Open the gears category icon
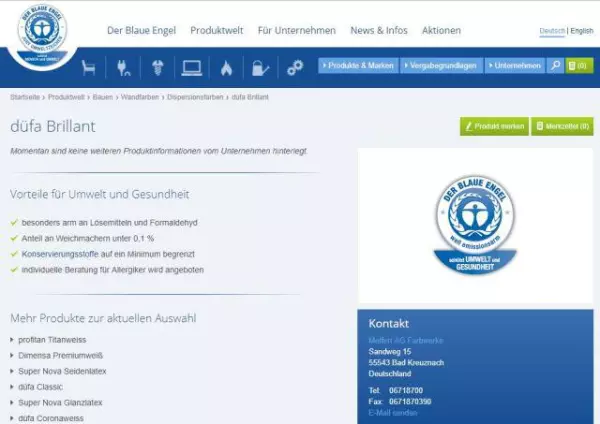This screenshot has width=600, height=424. (295, 68)
